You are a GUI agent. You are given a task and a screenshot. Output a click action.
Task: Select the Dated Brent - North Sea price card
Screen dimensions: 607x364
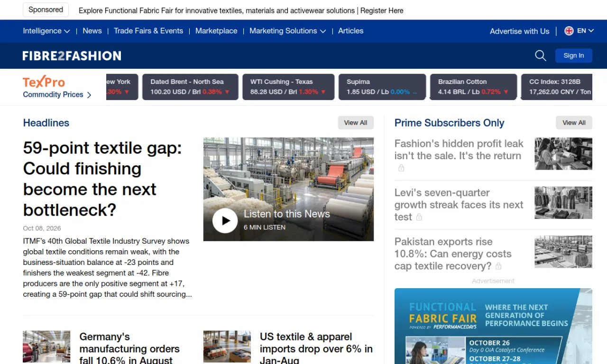(x=190, y=87)
